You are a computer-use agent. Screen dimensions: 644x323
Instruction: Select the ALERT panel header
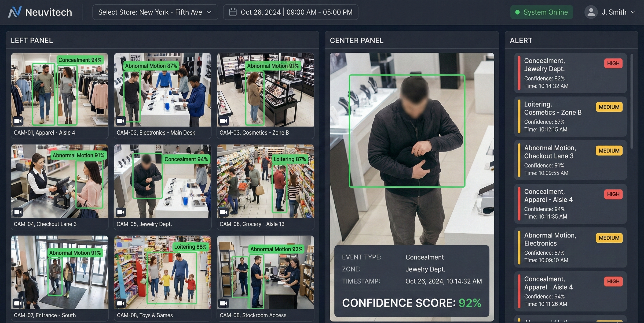click(520, 40)
